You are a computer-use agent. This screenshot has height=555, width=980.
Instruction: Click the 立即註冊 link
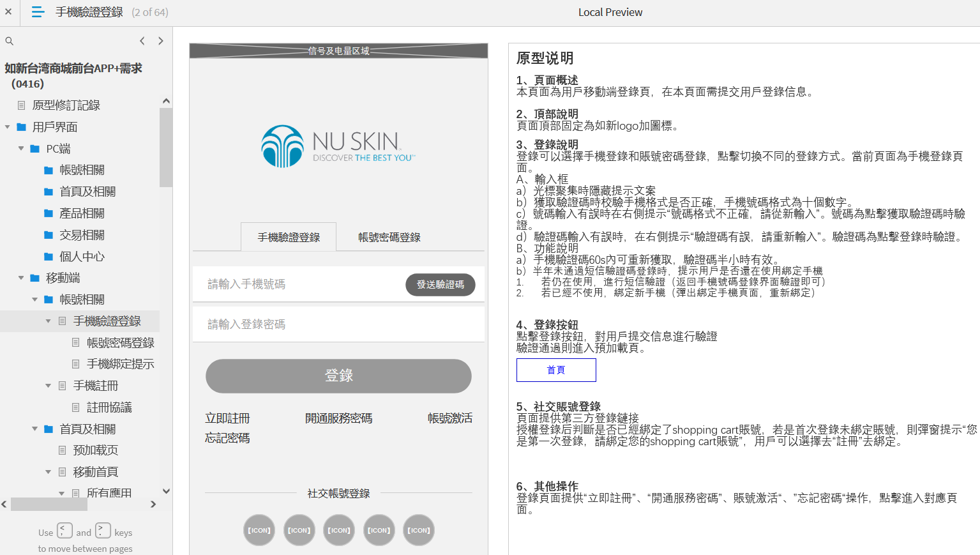[227, 418]
